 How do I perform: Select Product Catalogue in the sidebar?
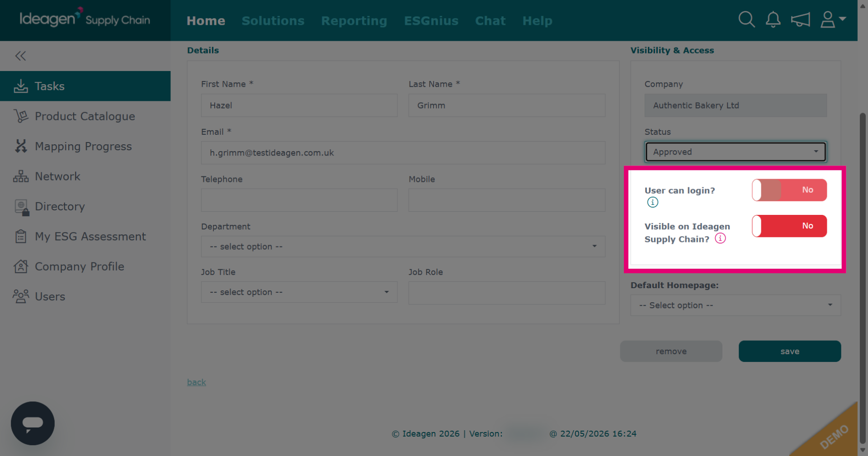tap(85, 116)
